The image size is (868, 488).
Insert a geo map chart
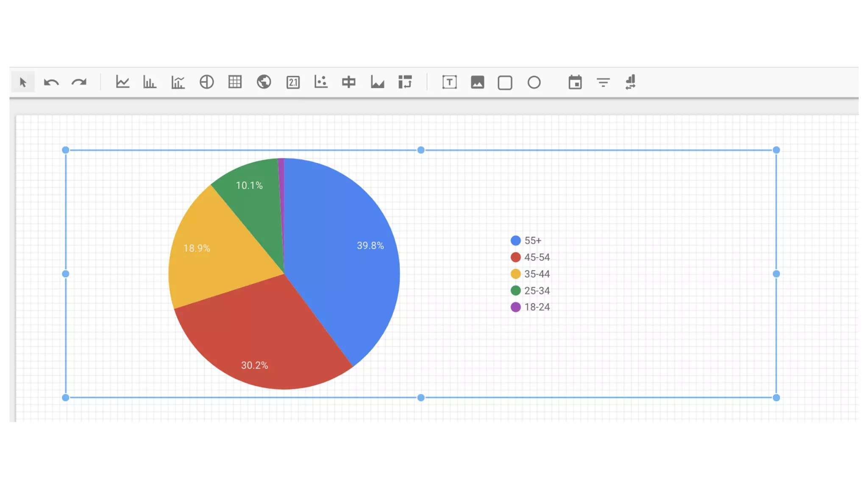tap(264, 82)
